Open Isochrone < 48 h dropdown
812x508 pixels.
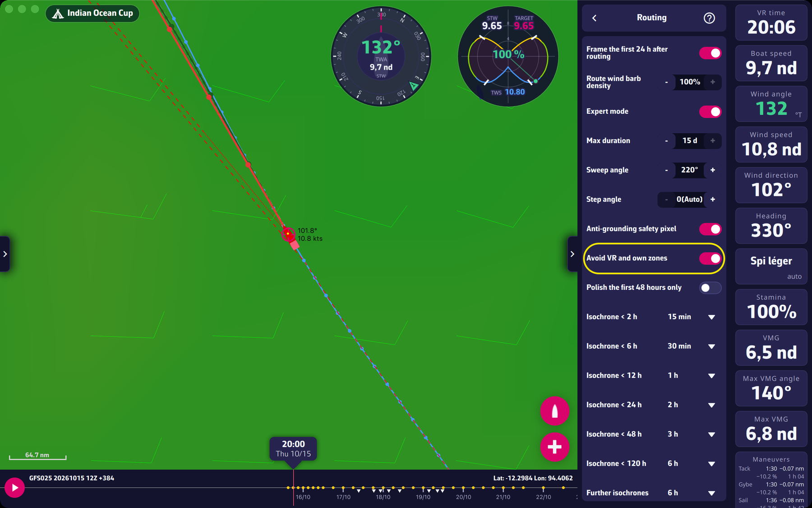click(x=711, y=434)
